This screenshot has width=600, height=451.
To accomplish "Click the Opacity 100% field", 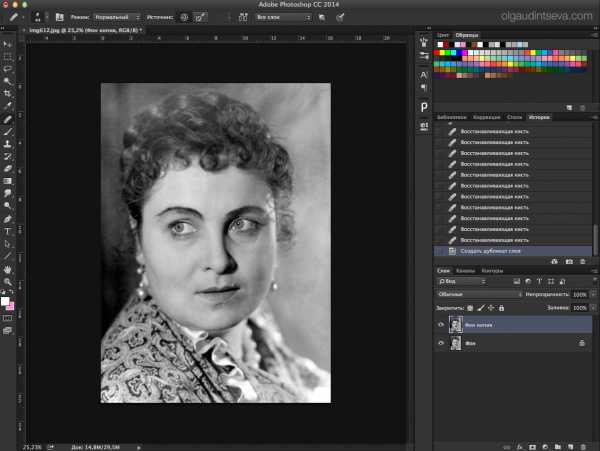I will click(x=580, y=295).
